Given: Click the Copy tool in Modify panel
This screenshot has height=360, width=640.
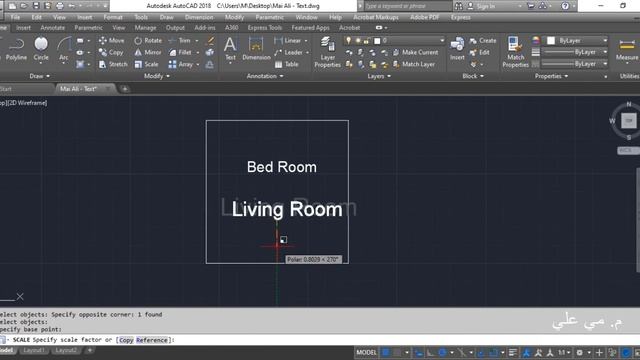Looking at the screenshot, I should [111, 52].
